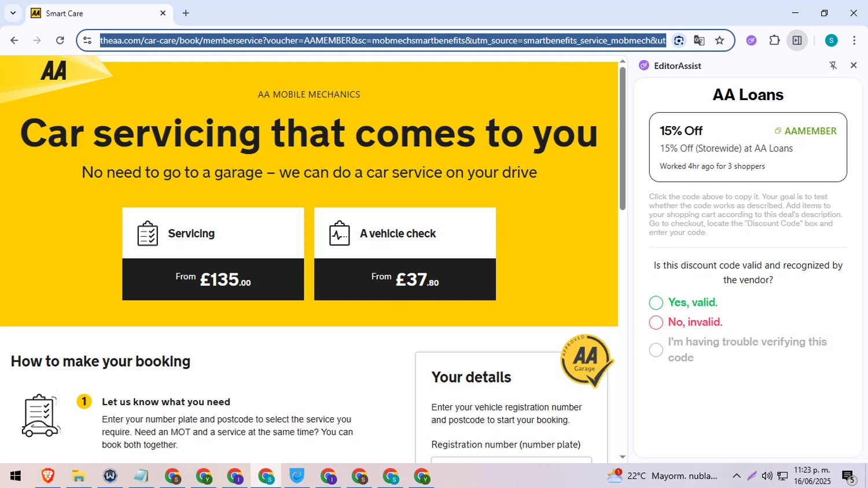The width and height of the screenshot is (868, 488).
Task: Click the AA Approved Garage badge
Action: 586,361
